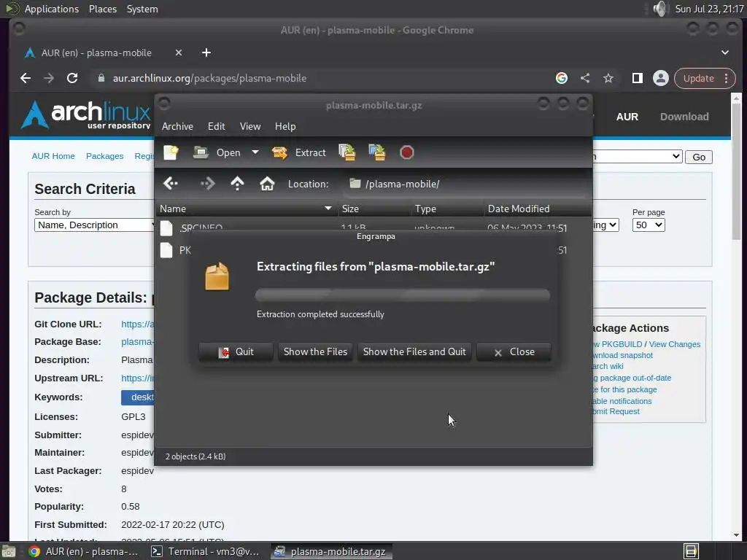Open the Packages link
The height and width of the screenshot is (560, 747).
105,156
